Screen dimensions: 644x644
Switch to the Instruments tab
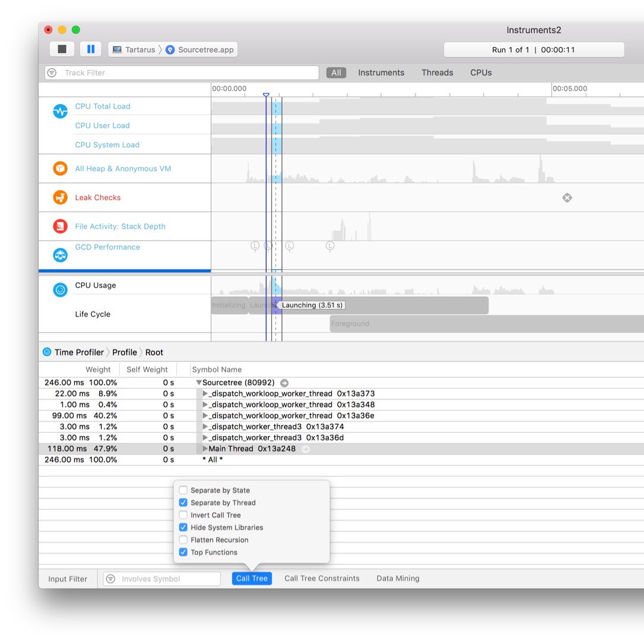coord(381,72)
